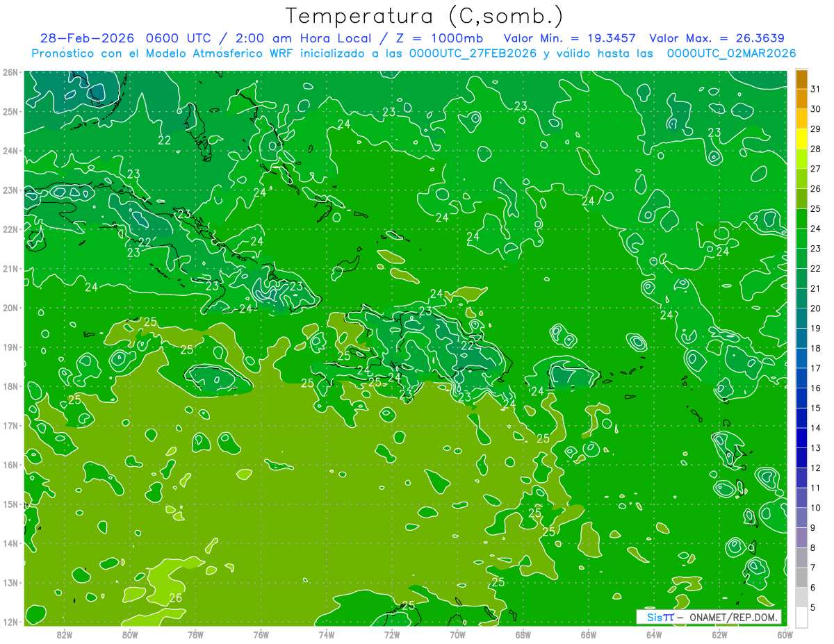Click the 64W longitude axis label
Screen dimensions: 834x644
pos(654,634)
